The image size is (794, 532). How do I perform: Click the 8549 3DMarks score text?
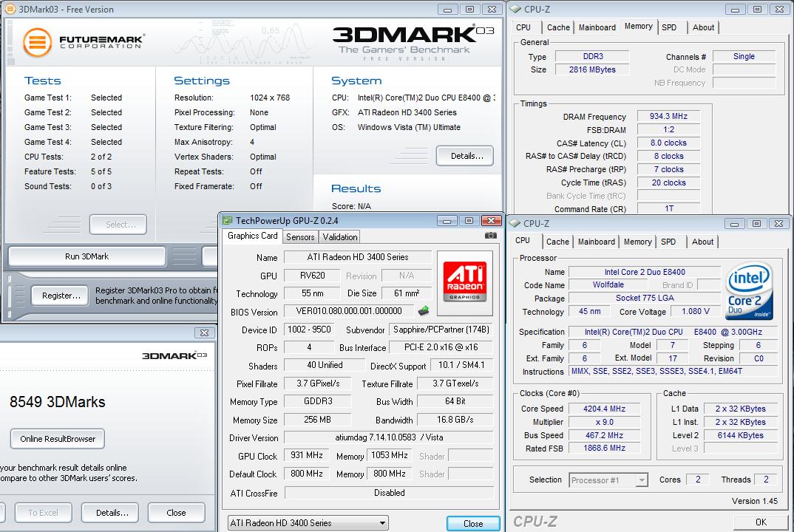57,402
